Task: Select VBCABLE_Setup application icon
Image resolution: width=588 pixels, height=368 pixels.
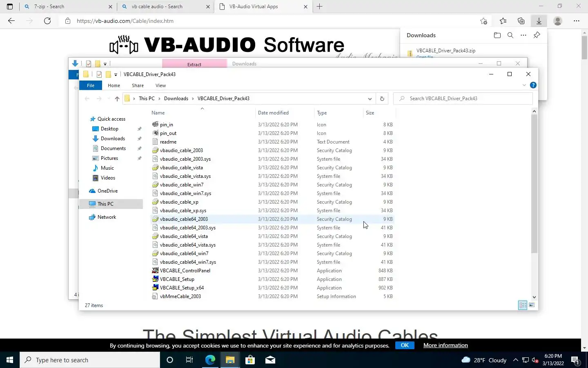Action: (155, 279)
